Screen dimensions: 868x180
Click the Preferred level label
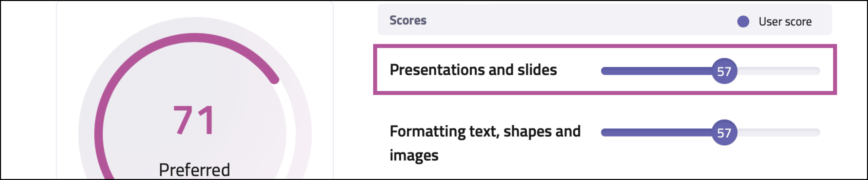coord(194,169)
